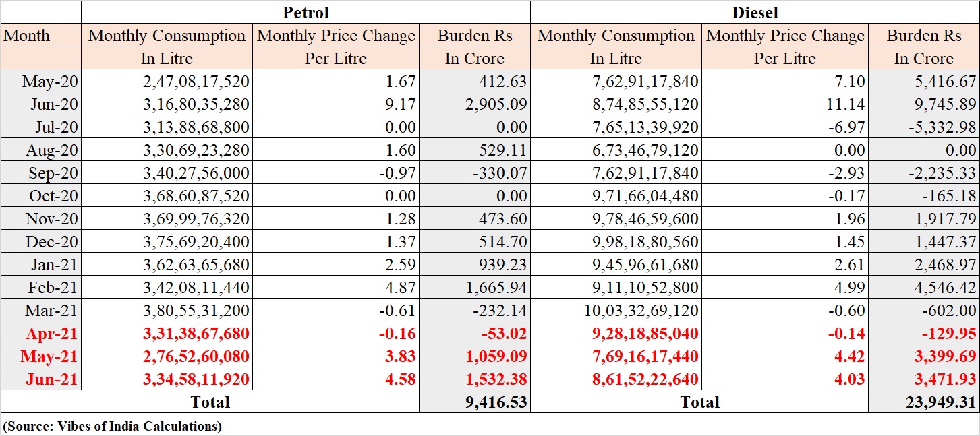The width and height of the screenshot is (980, 436).
Task: Click Petrol's Monthly Consumption header
Action: 167,36
